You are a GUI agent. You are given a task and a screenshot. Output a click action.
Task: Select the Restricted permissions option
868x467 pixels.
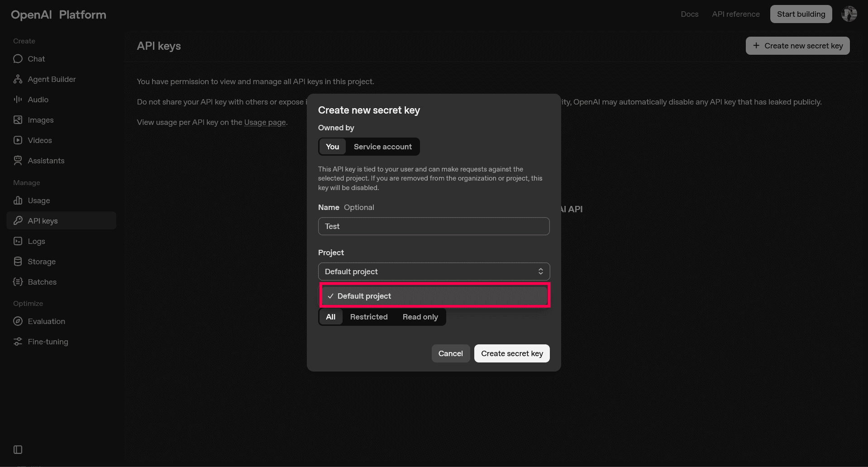pos(368,317)
